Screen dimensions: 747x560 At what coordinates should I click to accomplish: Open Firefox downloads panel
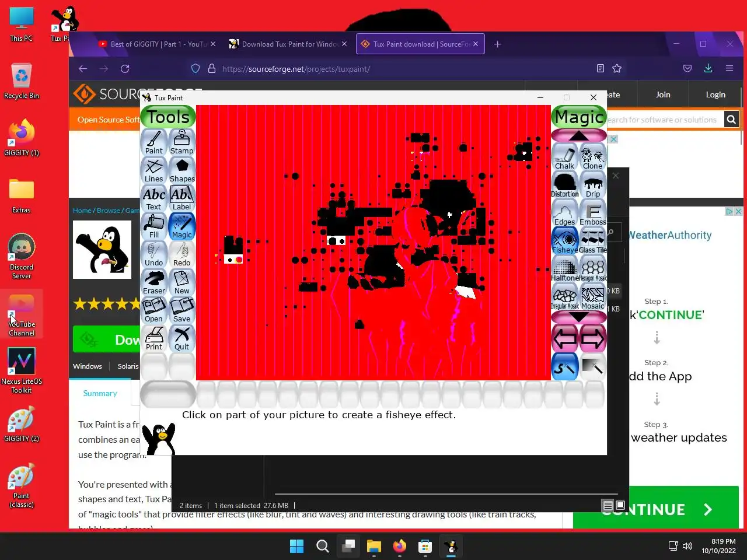click(x=708, y=69)
